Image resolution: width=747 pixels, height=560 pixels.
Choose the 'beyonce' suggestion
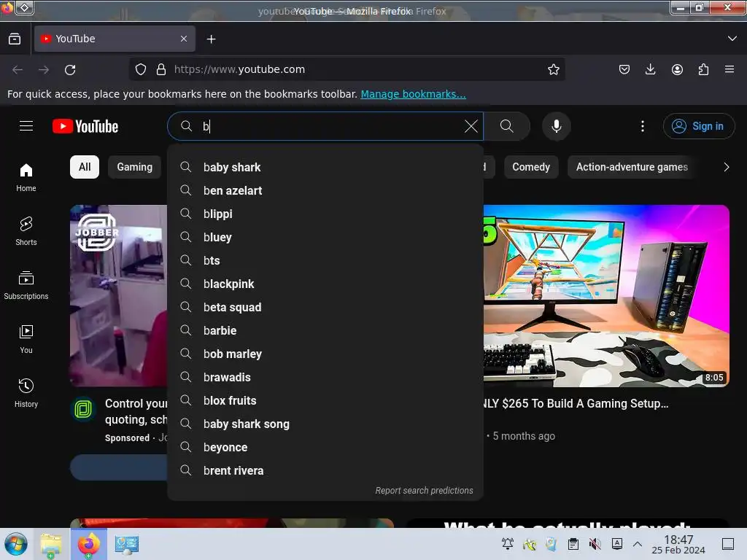click(x=325, y=447)
